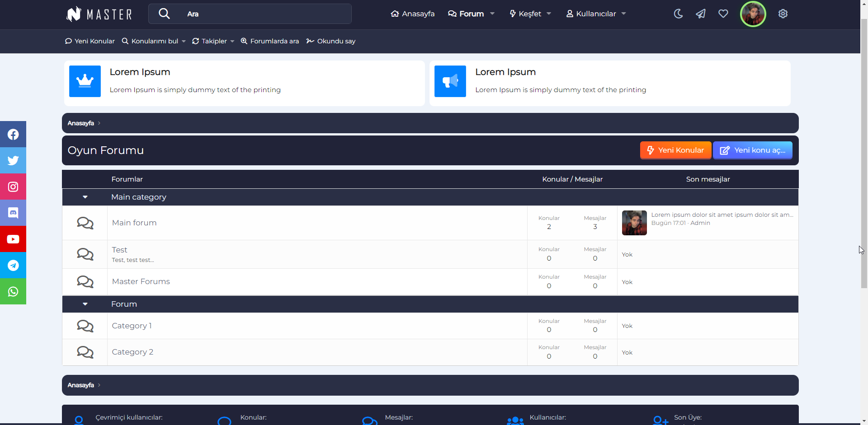The image size is (868, 425).
Task: Click Okundu say in the sub-navigation
Action: pos(331,41)
